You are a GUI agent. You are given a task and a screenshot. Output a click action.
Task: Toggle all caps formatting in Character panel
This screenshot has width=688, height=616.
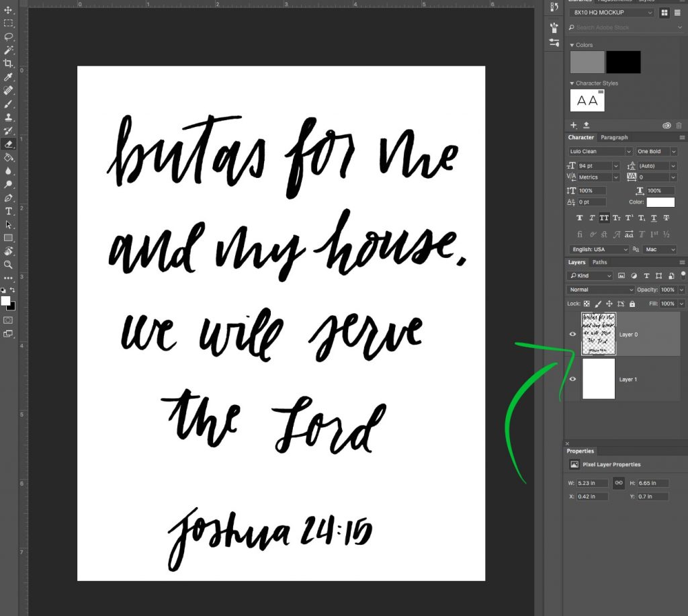pyautogui.click(x=603, y=217)
